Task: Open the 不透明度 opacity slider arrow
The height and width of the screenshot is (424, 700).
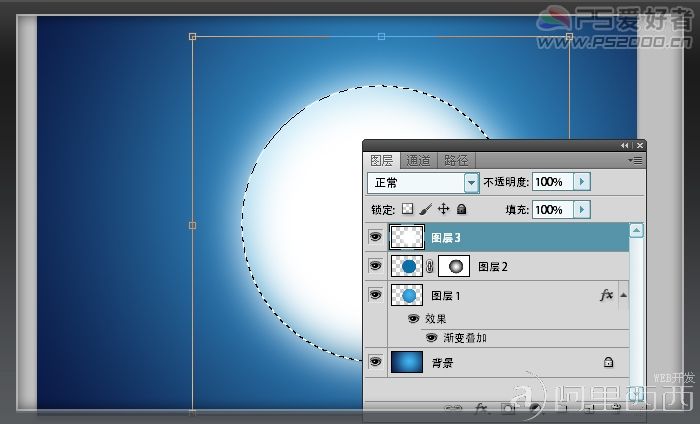Action: [582, 182]
